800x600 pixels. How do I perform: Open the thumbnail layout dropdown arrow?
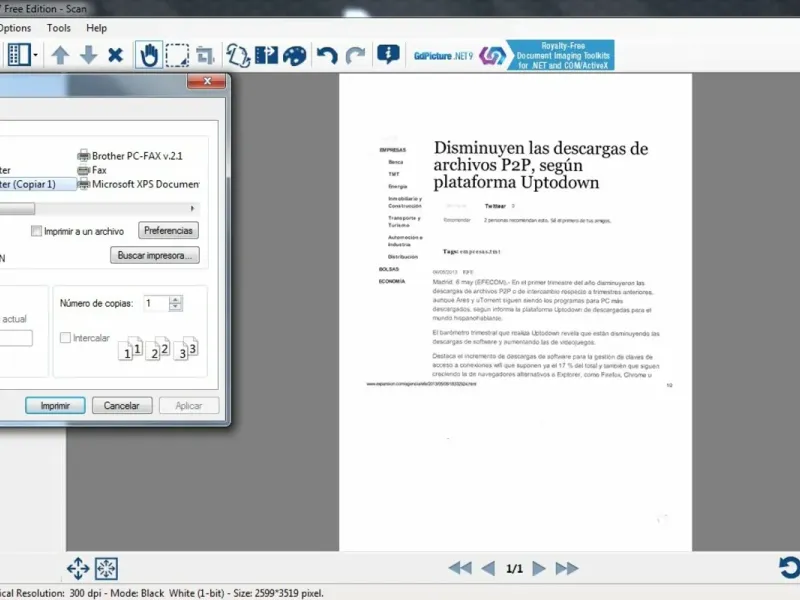coord(36,55)
